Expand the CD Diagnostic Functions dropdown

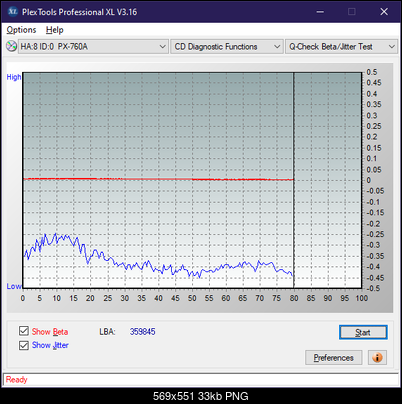coord(227,47)
